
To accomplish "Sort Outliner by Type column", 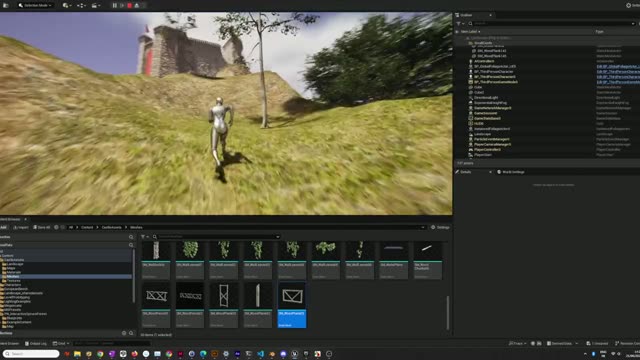I will coord(599,31).
